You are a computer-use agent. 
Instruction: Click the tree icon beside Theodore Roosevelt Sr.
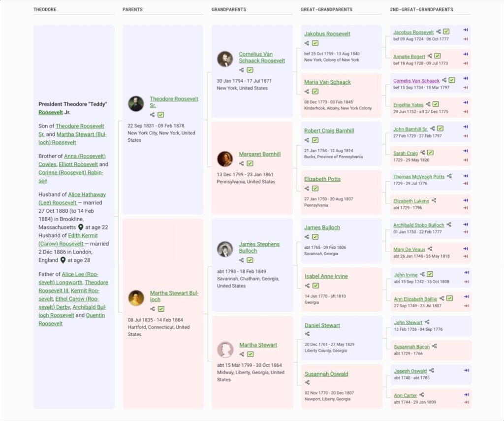click(153, 115)
